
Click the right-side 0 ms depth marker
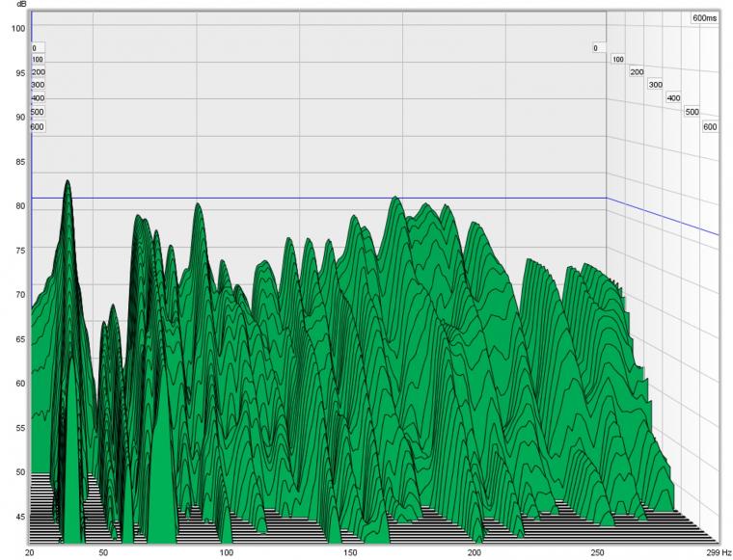(595, 47)
